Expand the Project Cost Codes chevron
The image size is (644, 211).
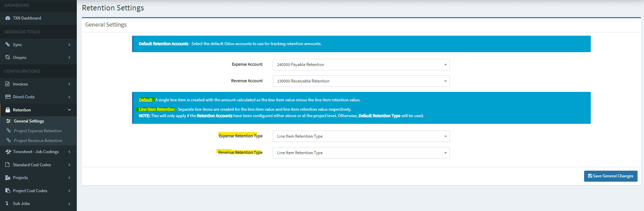point(69,191)
